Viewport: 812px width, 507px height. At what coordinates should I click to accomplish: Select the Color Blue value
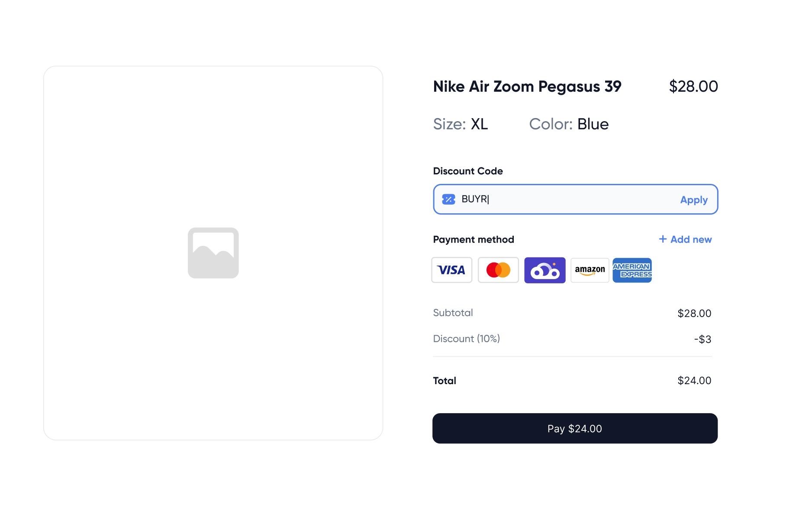(593, 124)
